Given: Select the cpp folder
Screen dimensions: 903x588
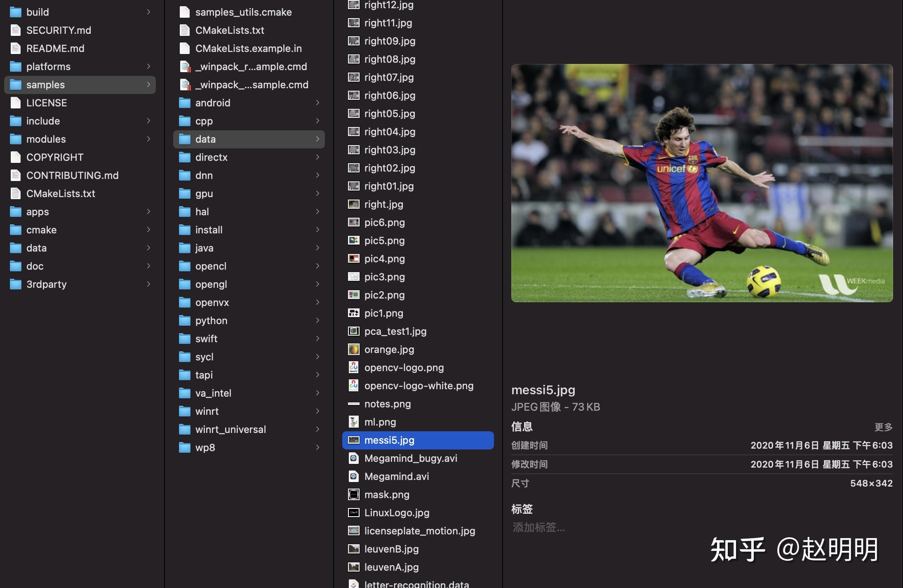Looking at the screenshot, I should pos(204,121).
